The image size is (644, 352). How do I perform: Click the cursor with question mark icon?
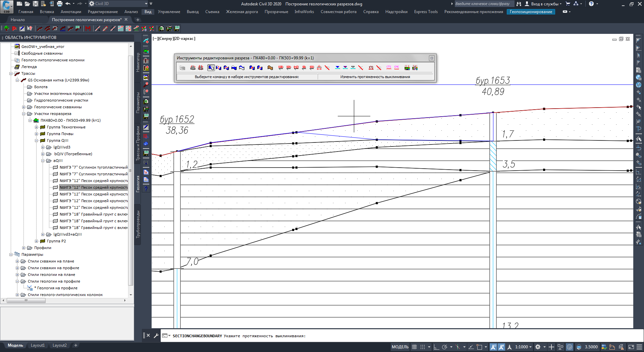30,28
